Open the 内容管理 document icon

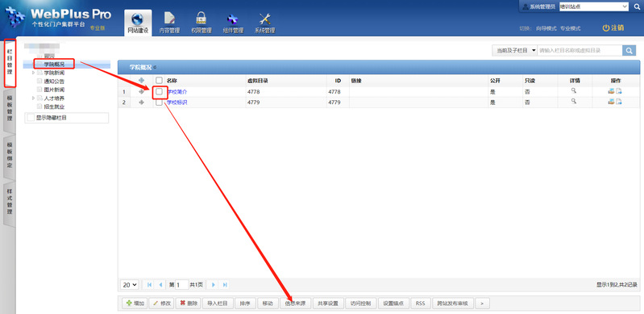(x=169, y=23)
